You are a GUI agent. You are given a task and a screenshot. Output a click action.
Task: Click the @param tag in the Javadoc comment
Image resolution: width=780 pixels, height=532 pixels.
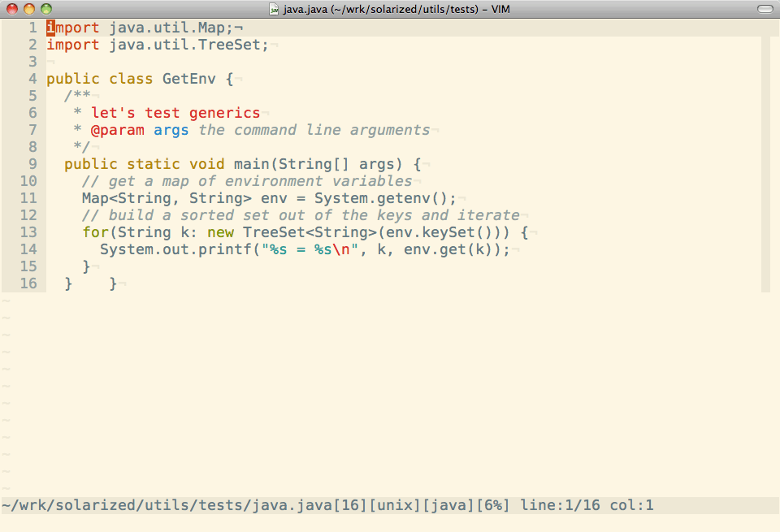[x=118, y=130]
